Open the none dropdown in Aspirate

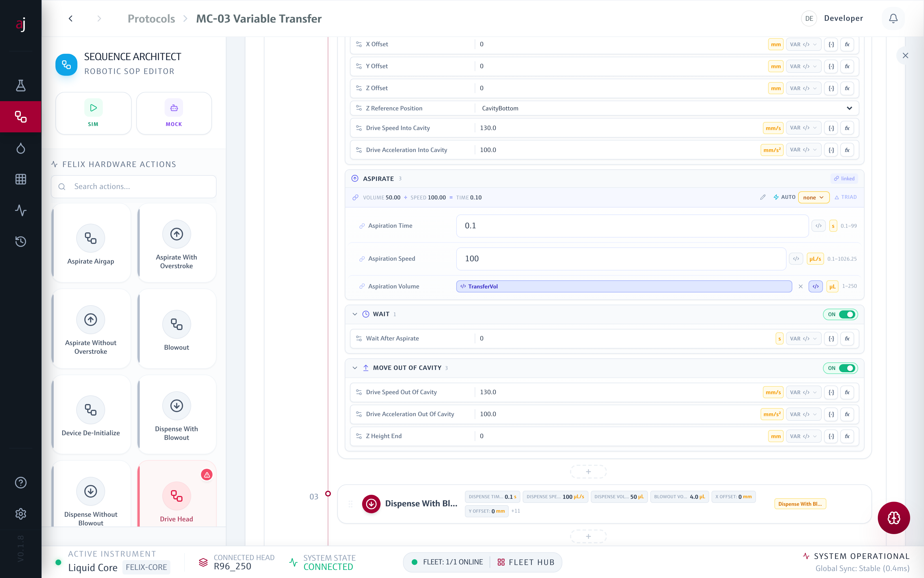click(x=814, y=197)
